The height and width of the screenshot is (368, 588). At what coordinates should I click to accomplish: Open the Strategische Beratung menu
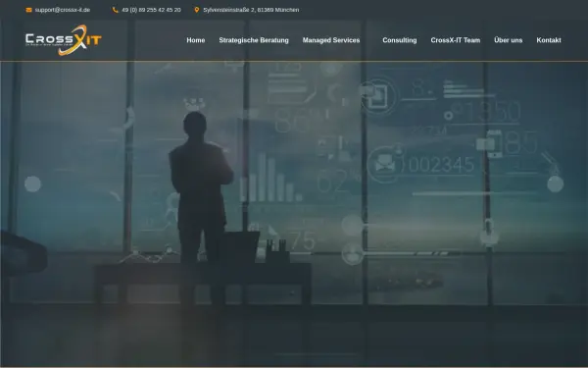[254, 40]
